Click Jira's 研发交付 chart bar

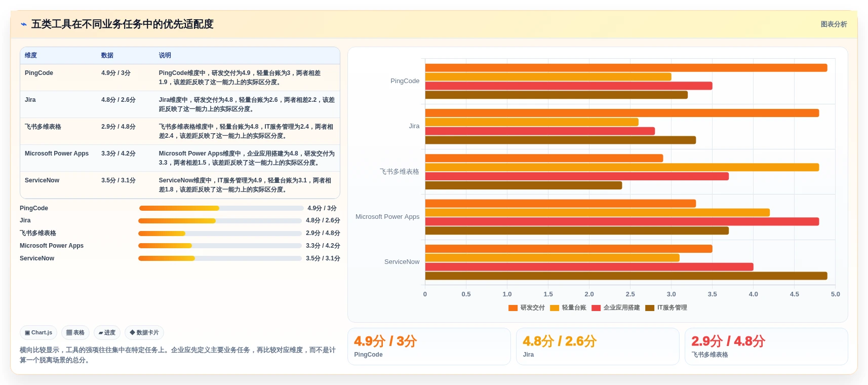pos(622,113)
